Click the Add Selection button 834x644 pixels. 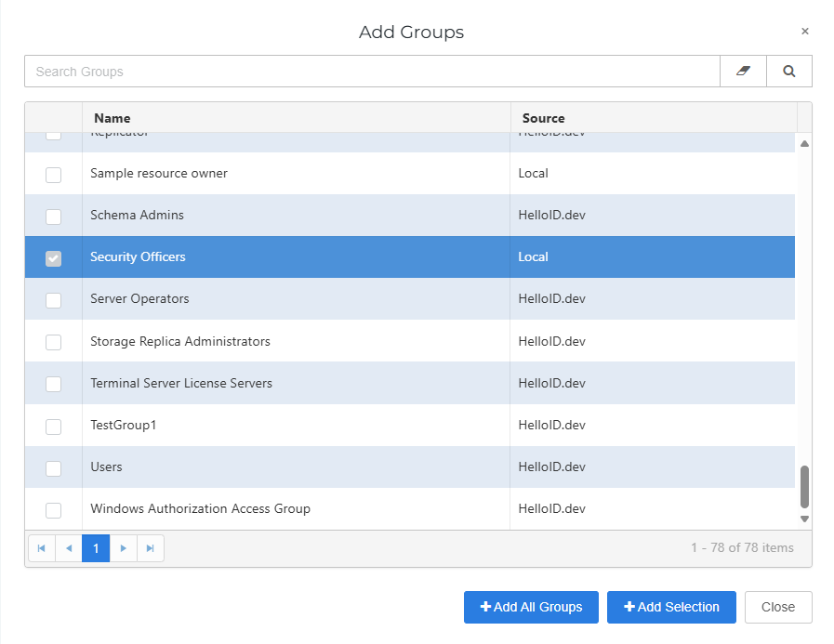671,607
